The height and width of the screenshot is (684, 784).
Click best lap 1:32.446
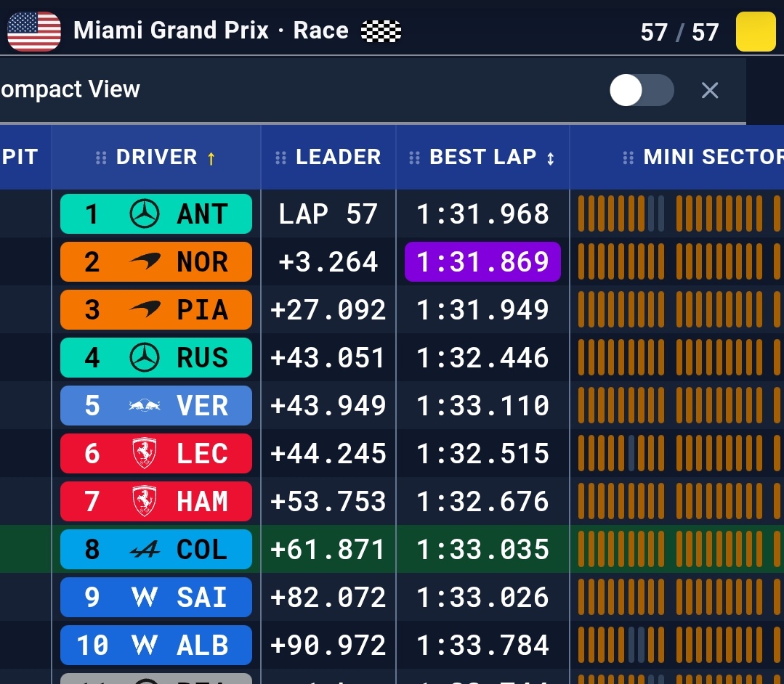[x=482, y=358]
